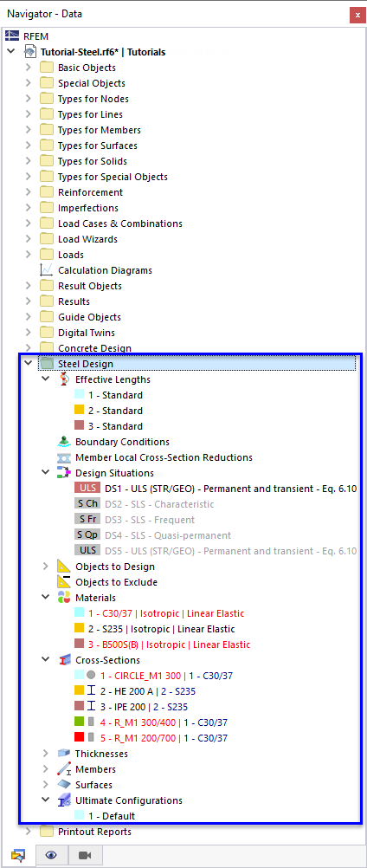
Task: Click the Tutorial-Steel.rf6 model icon
Action: pyautogui.click(x=30, y=52)
